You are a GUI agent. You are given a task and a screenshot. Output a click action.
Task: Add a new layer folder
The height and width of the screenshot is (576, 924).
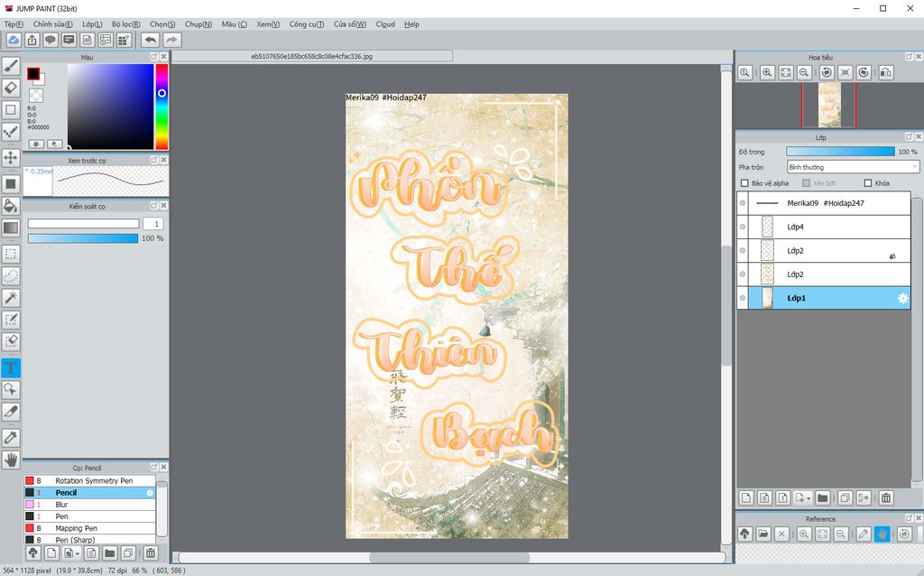tap(823, 498)
